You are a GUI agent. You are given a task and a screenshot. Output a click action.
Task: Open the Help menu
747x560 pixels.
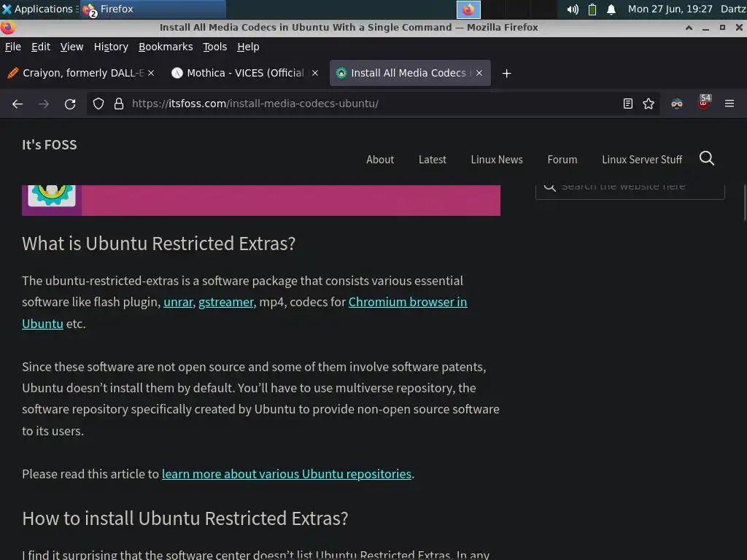click(248, 47)
